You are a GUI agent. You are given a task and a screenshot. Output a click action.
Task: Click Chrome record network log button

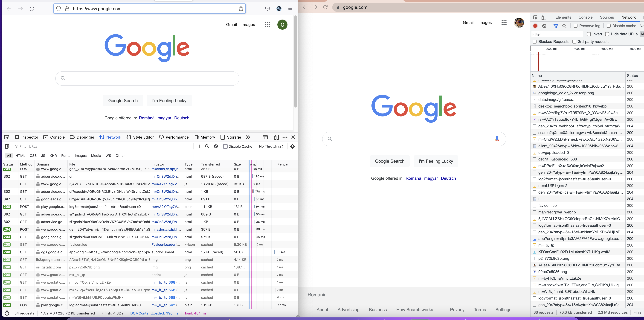535,26
